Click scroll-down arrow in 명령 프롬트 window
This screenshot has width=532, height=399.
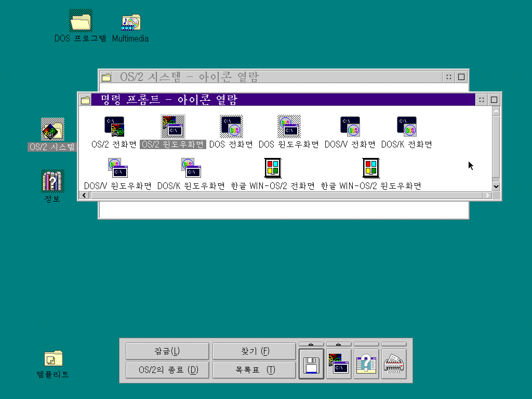(496, 187)
